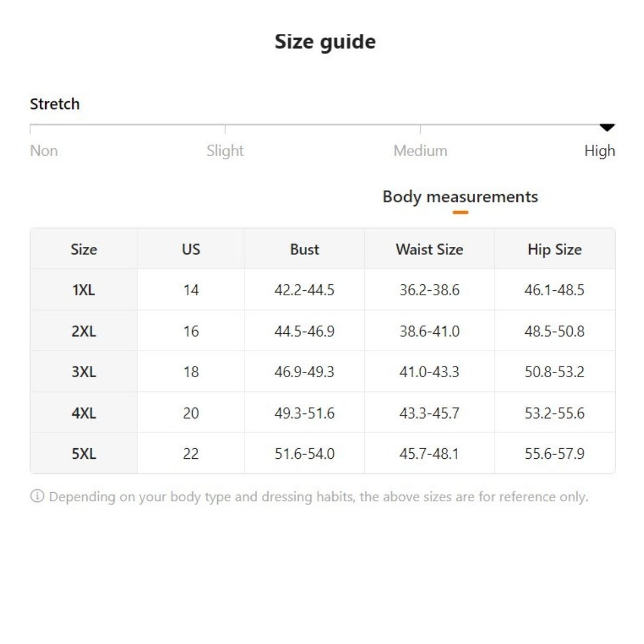Click the Bust column header
Screen dimensions: 644x644
[304, 250]
